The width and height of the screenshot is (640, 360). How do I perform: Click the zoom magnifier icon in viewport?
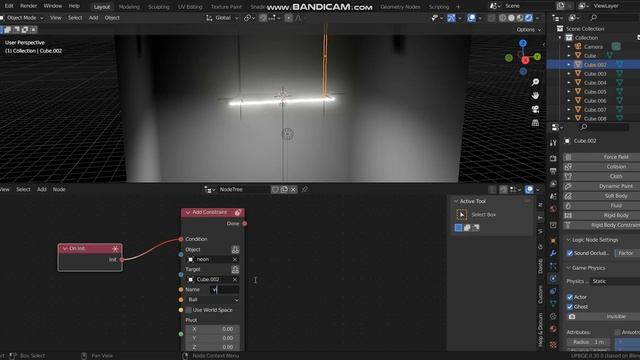[x=535, y=82]
